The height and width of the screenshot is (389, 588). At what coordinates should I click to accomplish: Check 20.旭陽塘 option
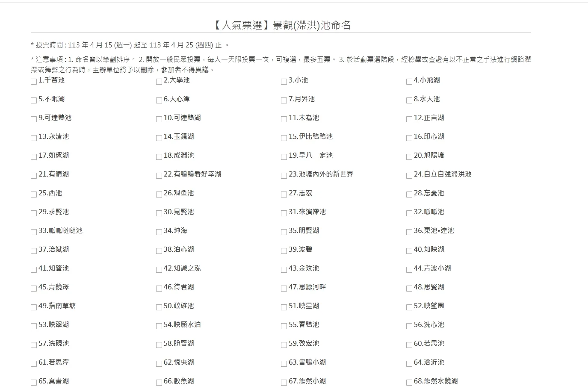coord(409,157)
